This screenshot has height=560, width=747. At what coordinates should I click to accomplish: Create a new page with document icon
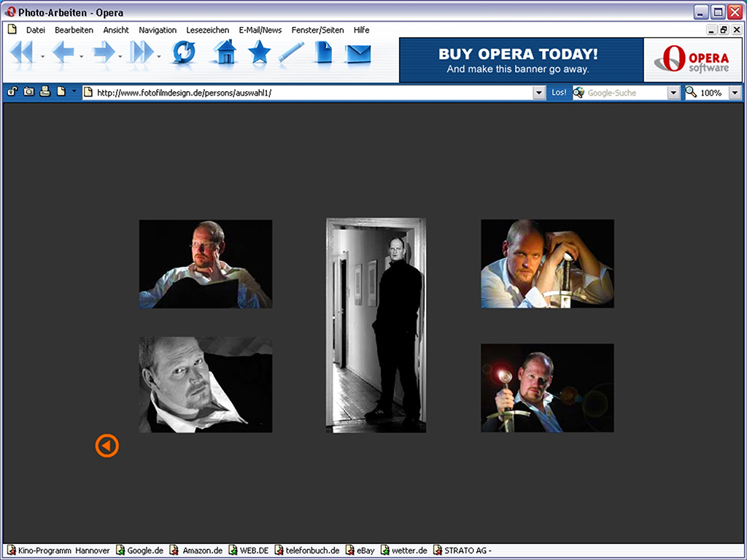(x=323, y=52)
